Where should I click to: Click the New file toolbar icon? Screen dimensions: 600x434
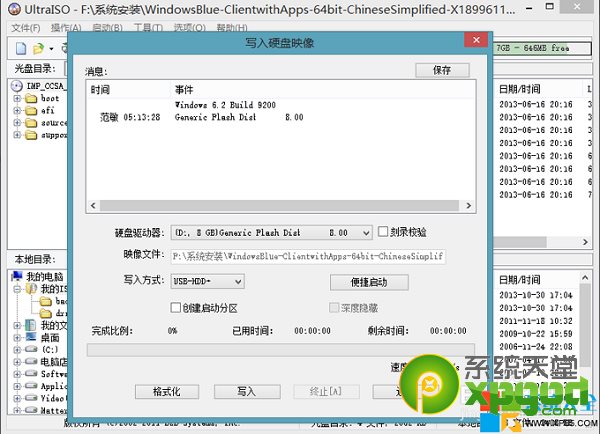click(x=20, y=48)
